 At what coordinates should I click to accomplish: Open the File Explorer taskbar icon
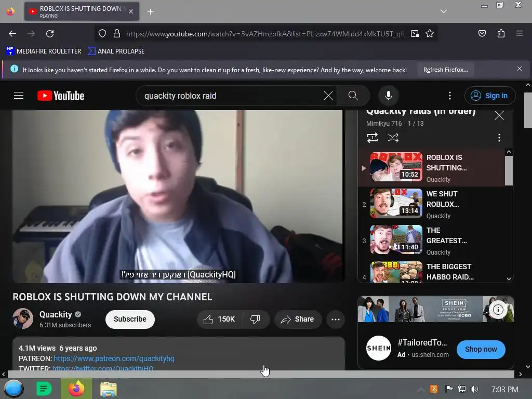click(109, 389)
